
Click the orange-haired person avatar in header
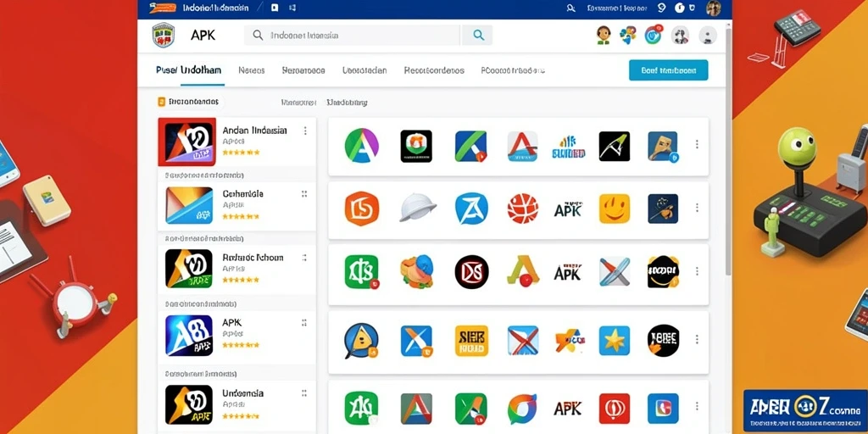603,36
